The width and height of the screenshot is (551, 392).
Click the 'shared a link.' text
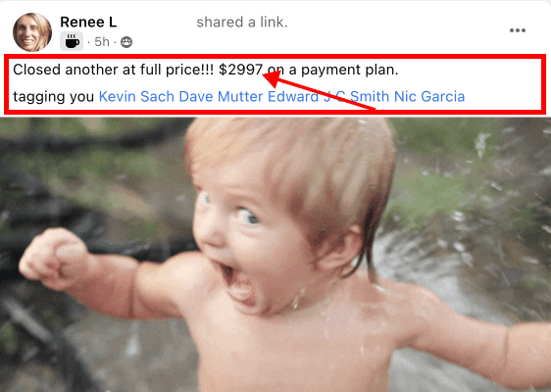pyautogui.click(x=242, y=23)
